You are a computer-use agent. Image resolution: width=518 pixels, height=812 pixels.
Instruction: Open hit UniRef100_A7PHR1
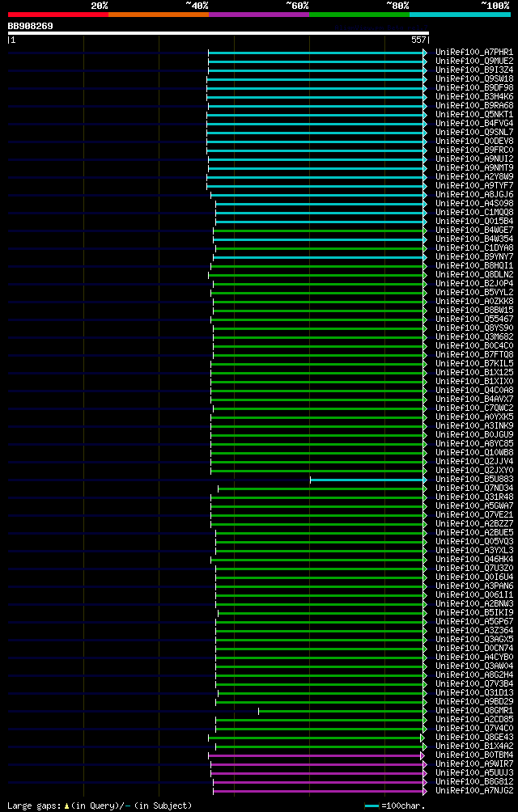tap(474, 53)
